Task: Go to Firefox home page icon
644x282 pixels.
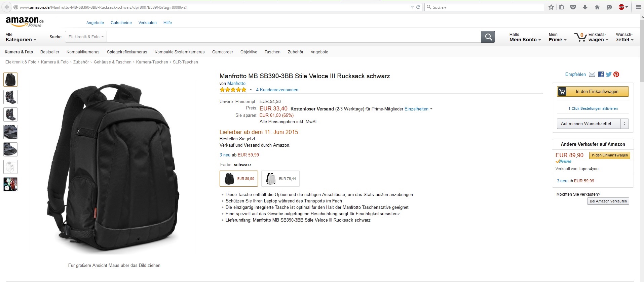Action: pos(597,7)
